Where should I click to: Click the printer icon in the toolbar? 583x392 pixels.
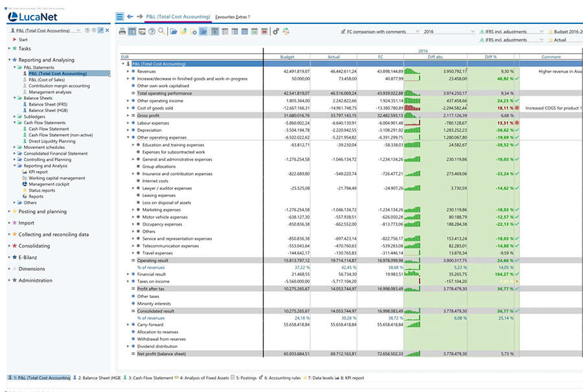tap(122, 31)
